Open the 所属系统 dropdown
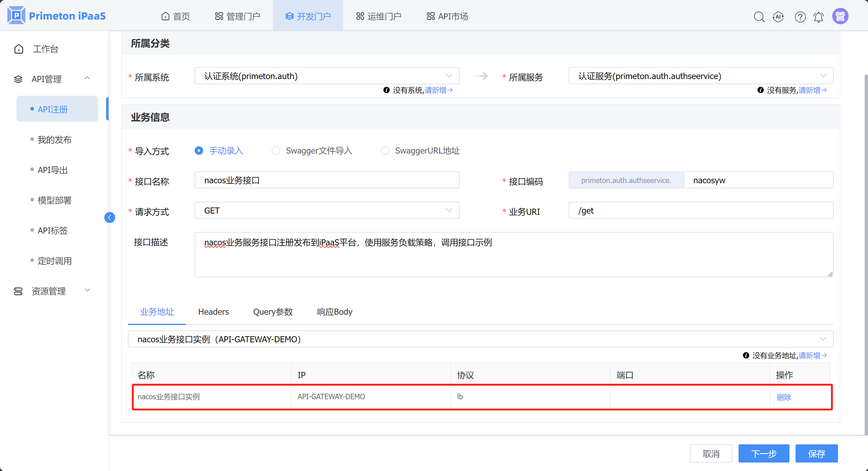Viewport: 868px width, 471px height. tap(327, 76)
